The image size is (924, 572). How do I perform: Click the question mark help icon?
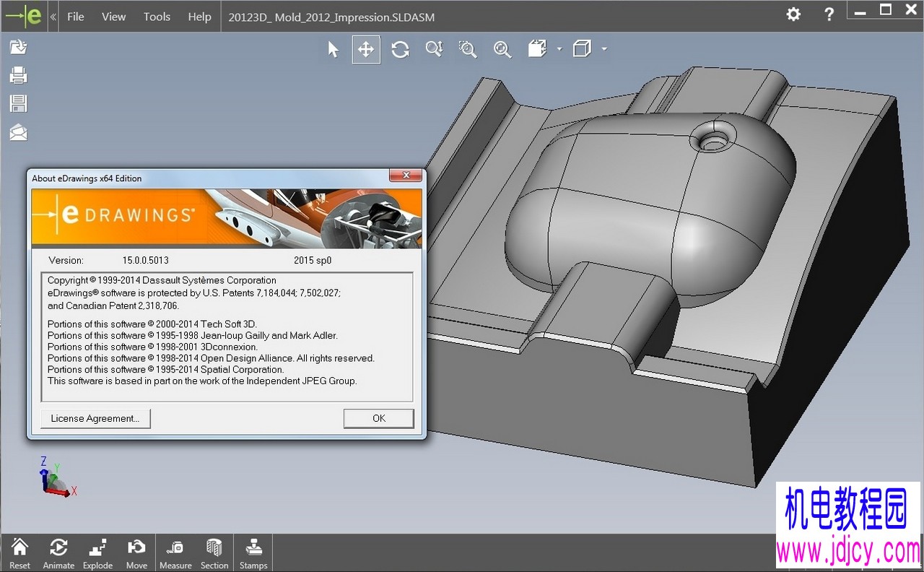point(829,14)
